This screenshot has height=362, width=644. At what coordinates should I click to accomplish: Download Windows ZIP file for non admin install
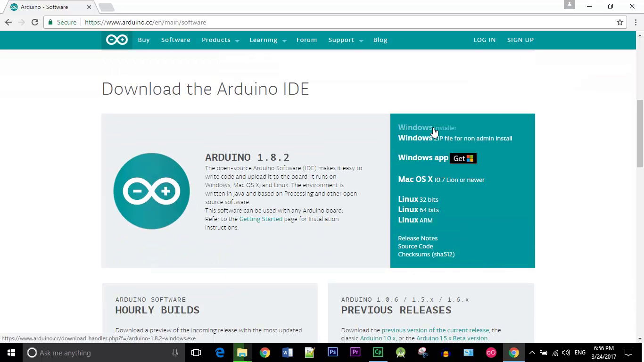(x=455, y=138)
